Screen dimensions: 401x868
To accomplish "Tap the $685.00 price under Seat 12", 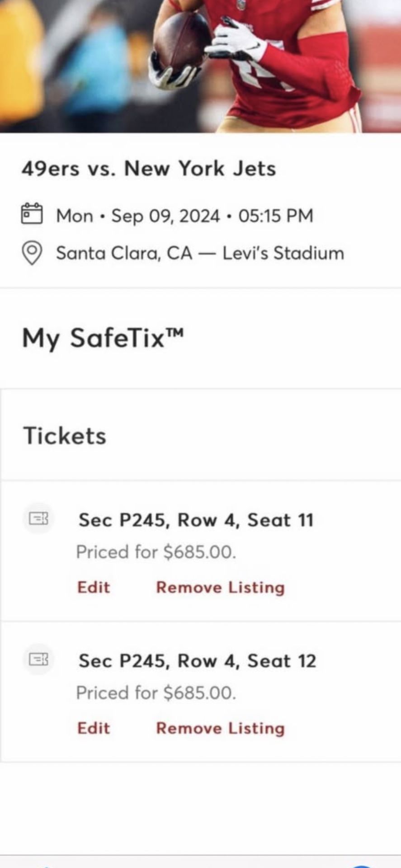I will (x=199, y=693).
